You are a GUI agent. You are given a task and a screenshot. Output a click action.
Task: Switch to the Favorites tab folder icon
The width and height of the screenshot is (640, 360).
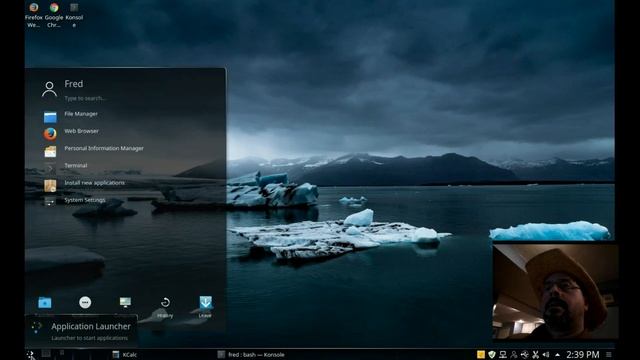point(45,302)
